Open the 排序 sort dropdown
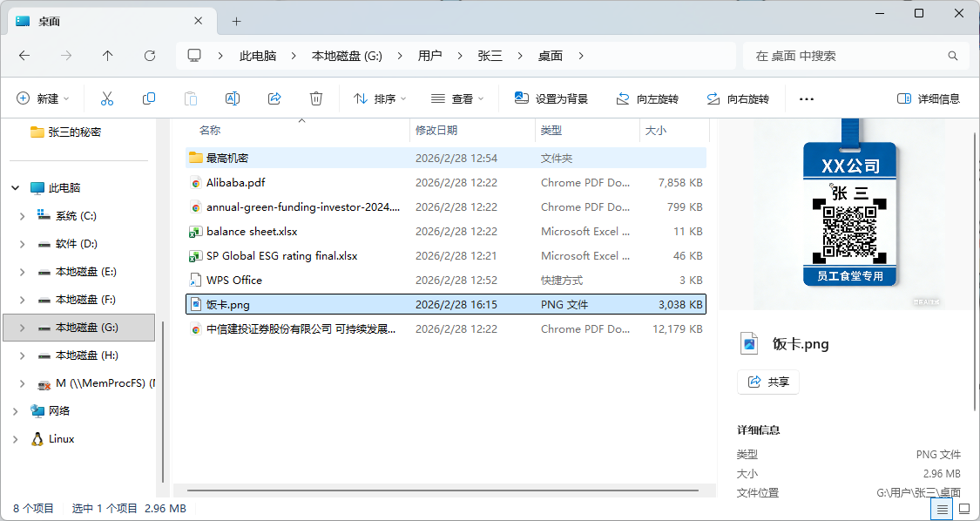Screen dimensions: 980x521 point(379,98)
